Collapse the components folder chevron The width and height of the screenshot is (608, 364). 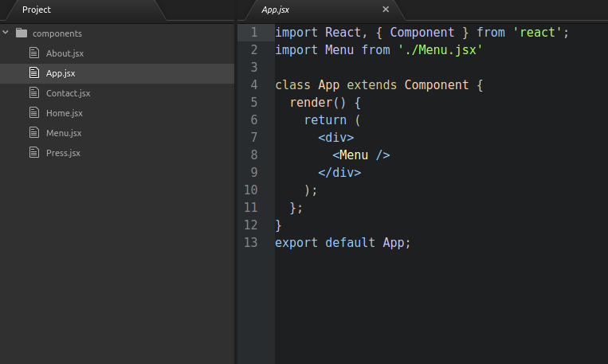tap(6, 33)
